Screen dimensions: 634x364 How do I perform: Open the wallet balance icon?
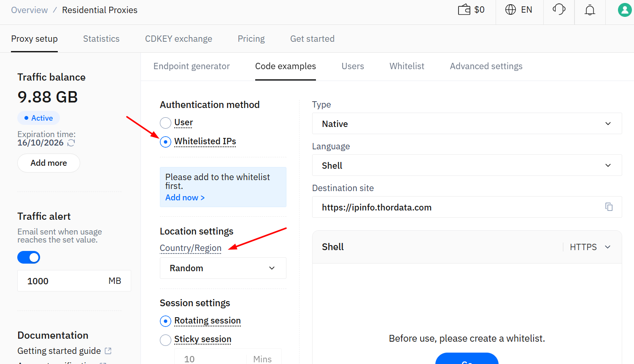coord(464,9)
